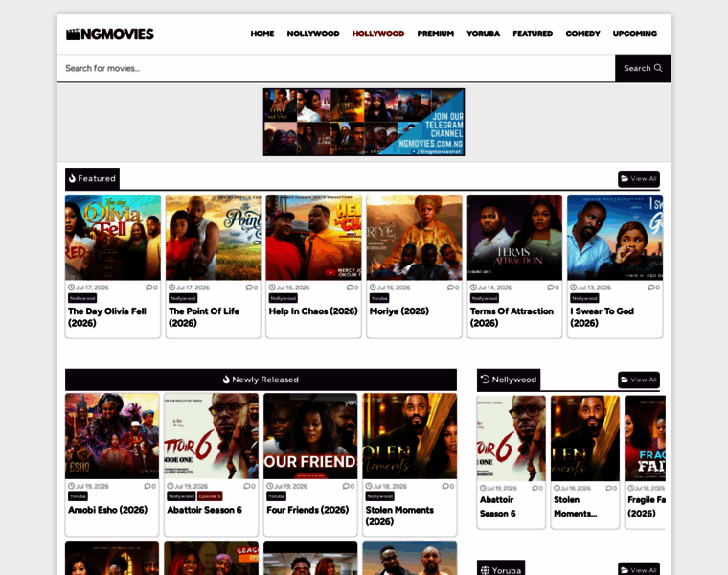Click View All in the Nollywood section

[639, 379]
